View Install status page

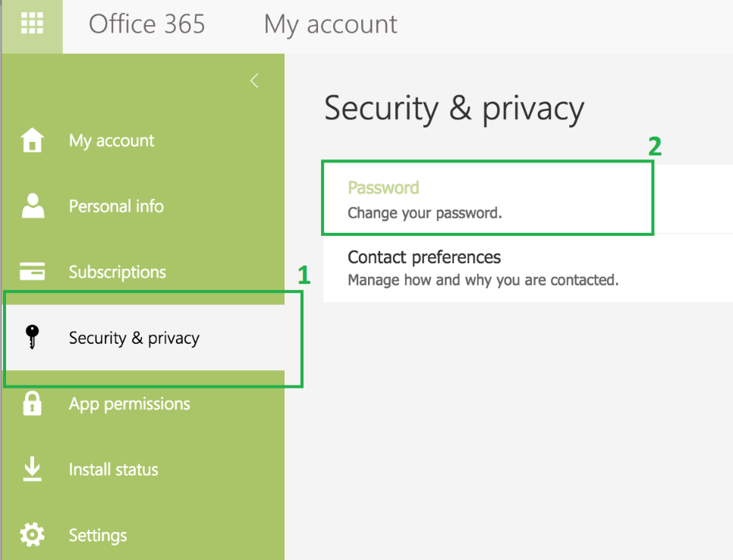tap(113, 469)
